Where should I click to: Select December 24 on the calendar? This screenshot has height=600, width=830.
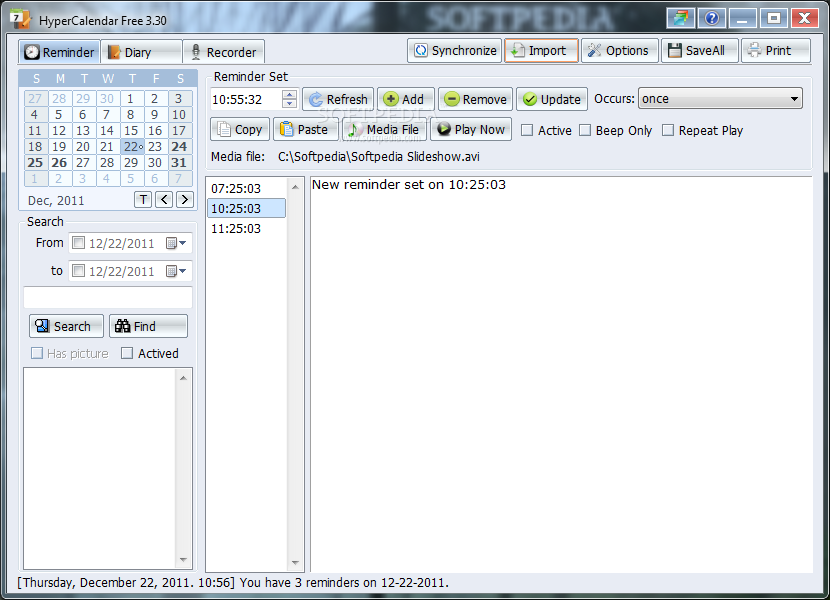pos(179,147)
